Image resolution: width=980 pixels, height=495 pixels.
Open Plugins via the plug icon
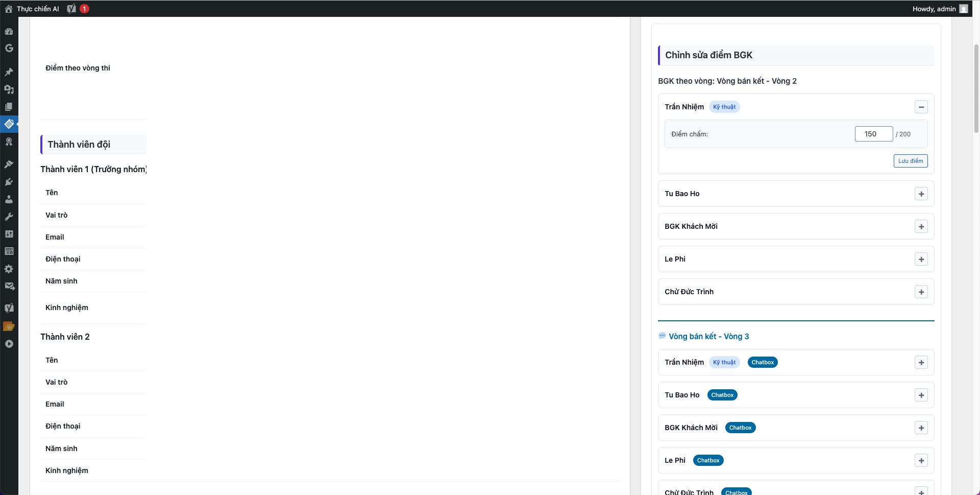click(x=9, y=182)
